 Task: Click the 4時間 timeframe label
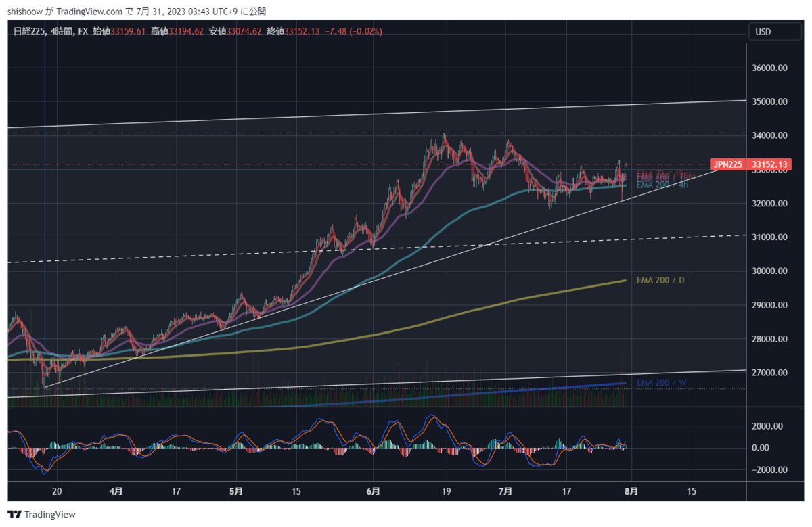[62, 31]
